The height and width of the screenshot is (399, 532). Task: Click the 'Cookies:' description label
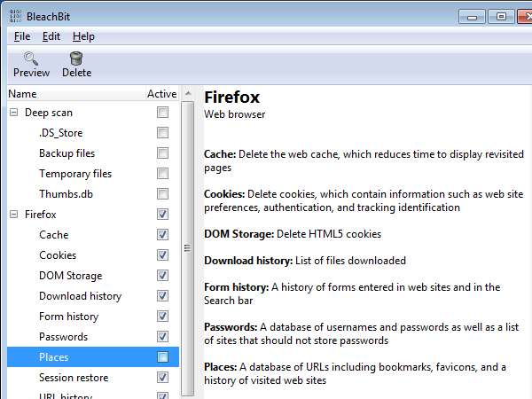point(224,194)
